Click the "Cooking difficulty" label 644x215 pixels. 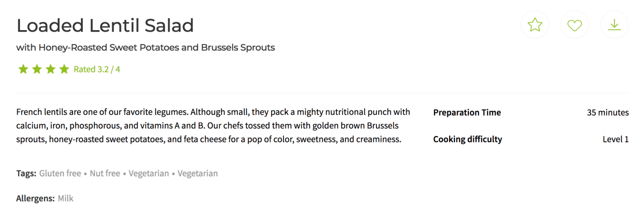(467, 139)
